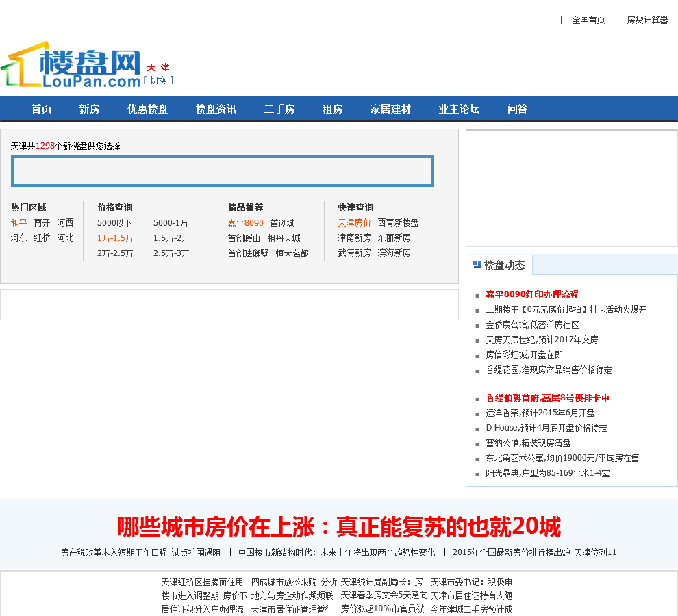Open news D-House,预计4月底开盘价格待定
Screen dimensions: 678x616
click(x=546, y=428)
